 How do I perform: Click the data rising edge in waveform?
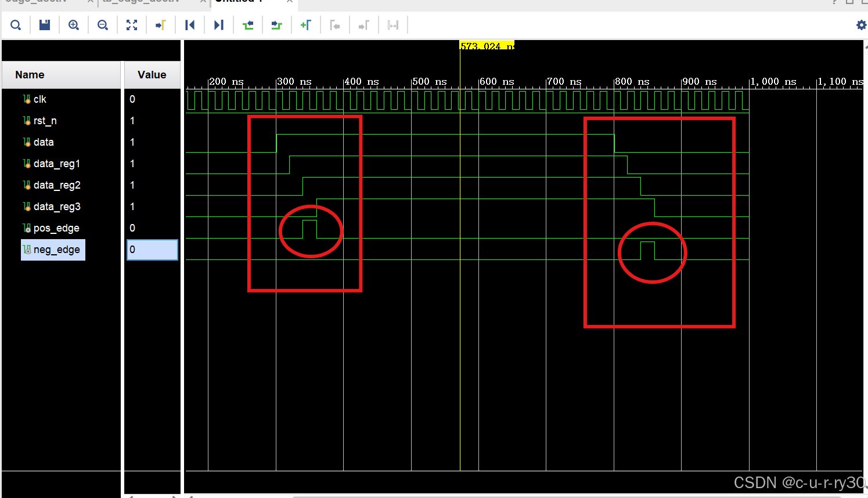[x=276, y=143]
